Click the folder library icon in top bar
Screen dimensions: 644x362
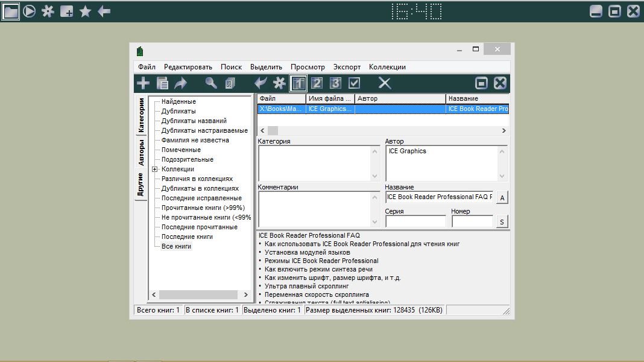click(x=10, y=11)
